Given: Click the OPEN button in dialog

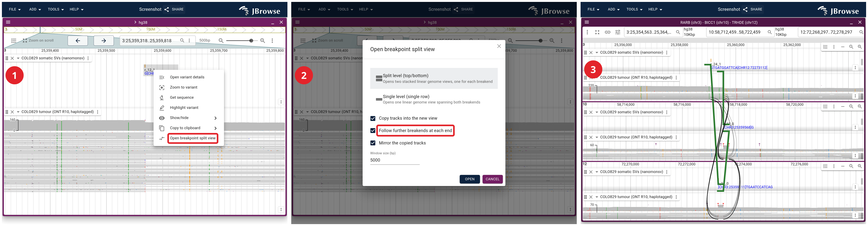Looking at the screenshot, I should pos(470,179).
